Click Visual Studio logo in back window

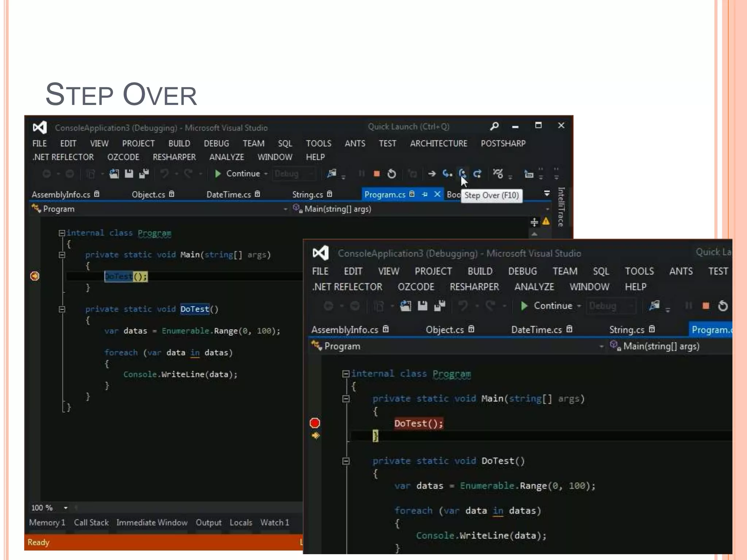click(40, 127)
